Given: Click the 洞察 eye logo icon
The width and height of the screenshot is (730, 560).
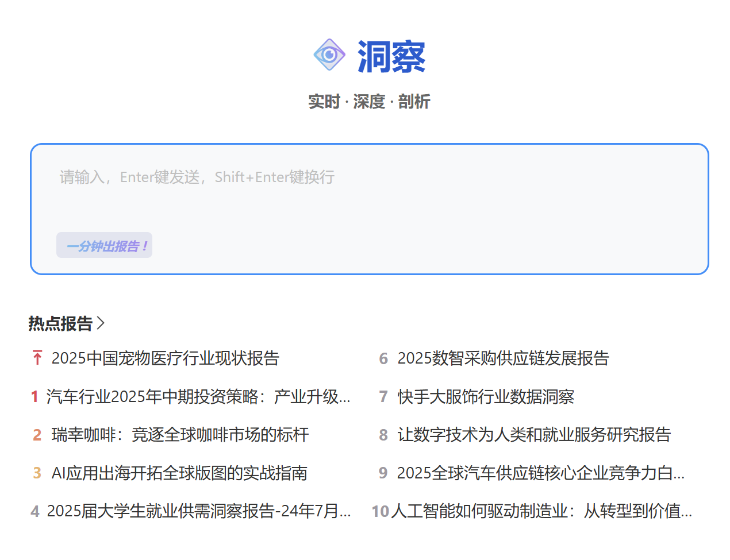Looking at the screenshot, I should coord(329,55).
